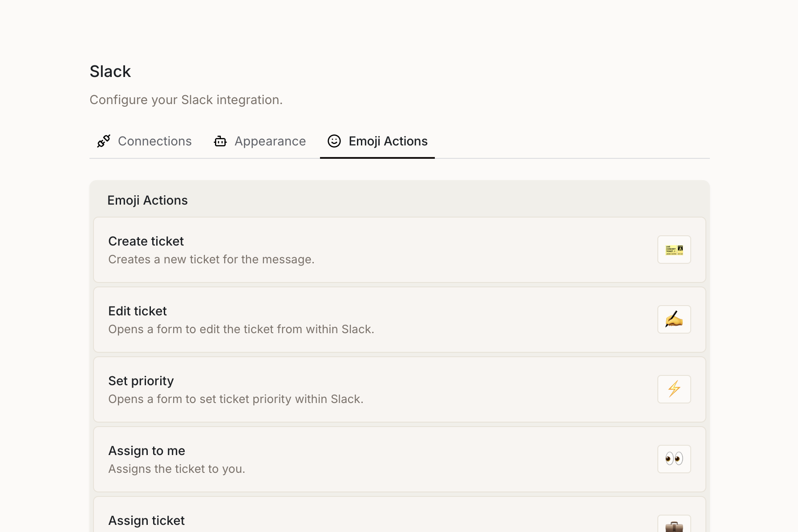Click the robot icon beside Appearance
This screenshot has height=532, width=798.
(x=220, y=141)
